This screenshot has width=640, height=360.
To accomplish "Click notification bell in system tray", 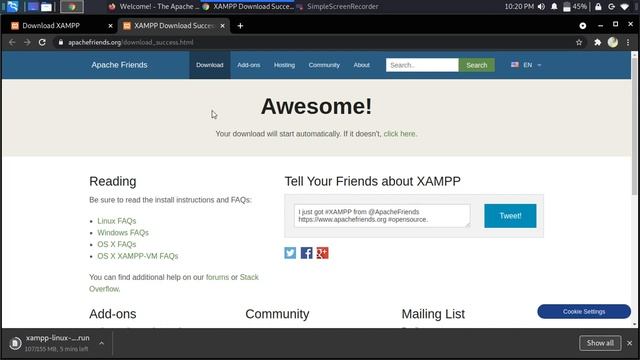I will click(554, 7).
